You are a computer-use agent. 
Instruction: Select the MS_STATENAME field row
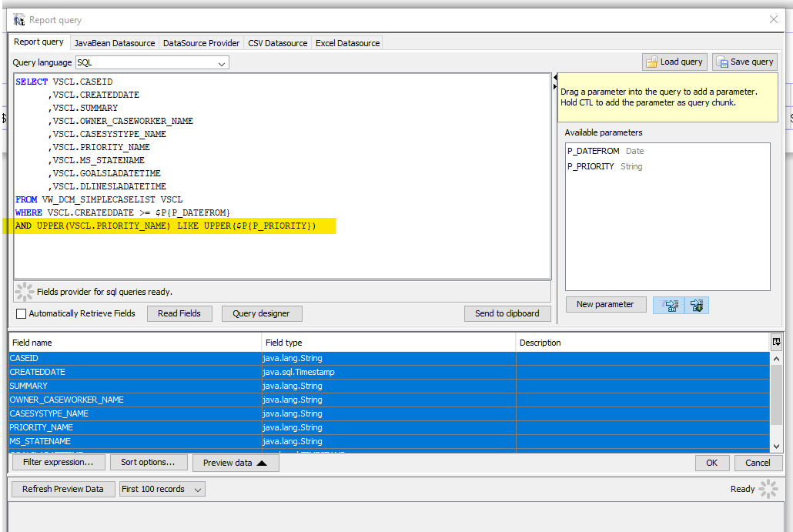(x=389, y=441)
